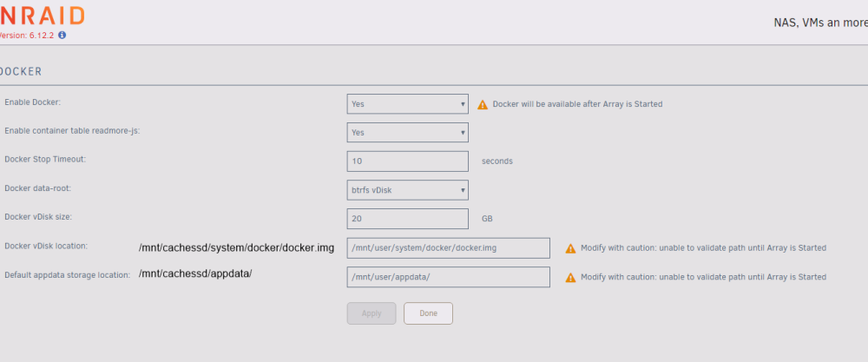This screenshot has width=868, height=362.
Task: Click warning icon beside appdata storage field
Action: pyautogui.click(x=571, y=277)
